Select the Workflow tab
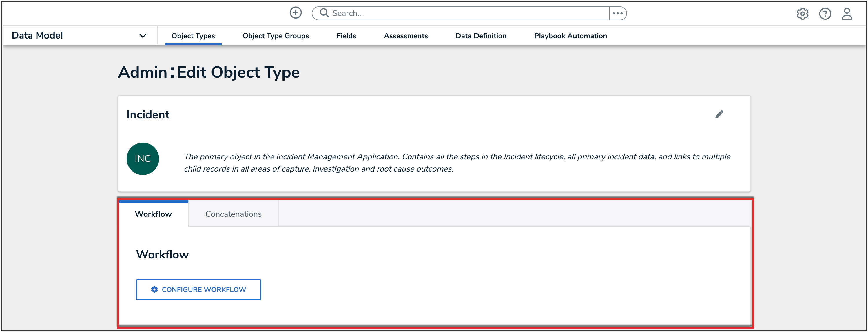Image resolution: width=868 pixels, height=332 pixels. click(153, 214)
